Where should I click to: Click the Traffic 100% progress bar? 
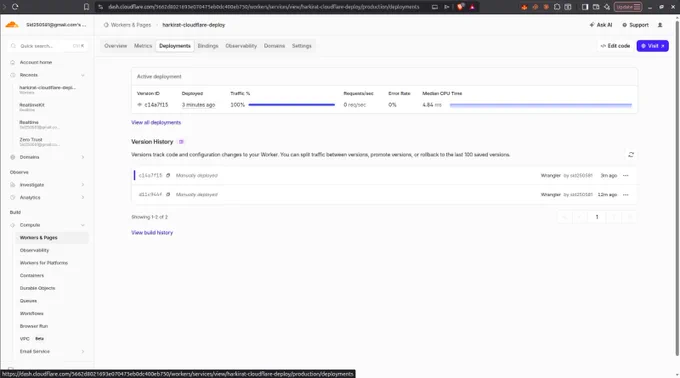(292, 105)
